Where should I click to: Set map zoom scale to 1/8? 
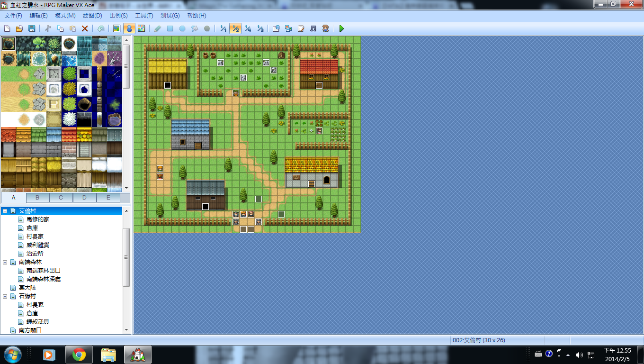pos(260,28)
